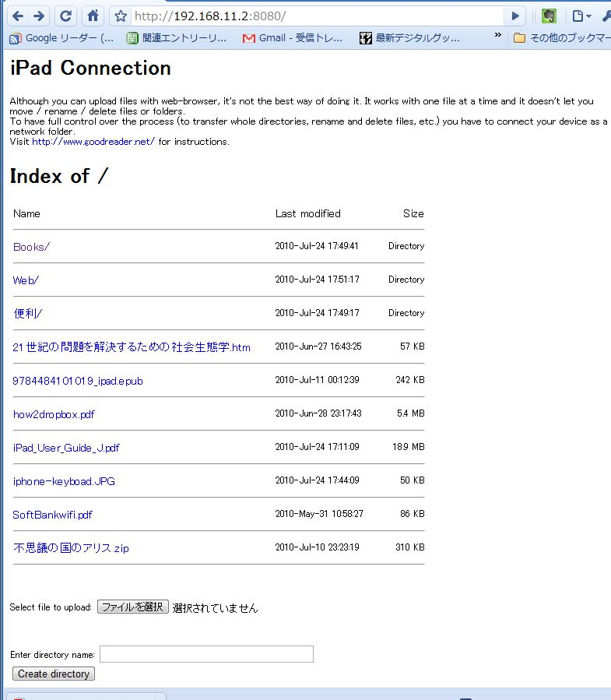Open the Gmail 受信トレイ bookmark
The height and width of the screenshot is (700, 611).
tap(293, 38)
